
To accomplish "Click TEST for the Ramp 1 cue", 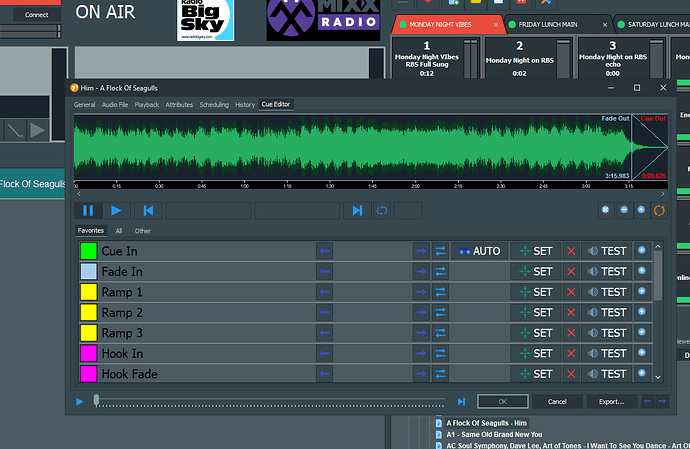I will click(607, 292).
